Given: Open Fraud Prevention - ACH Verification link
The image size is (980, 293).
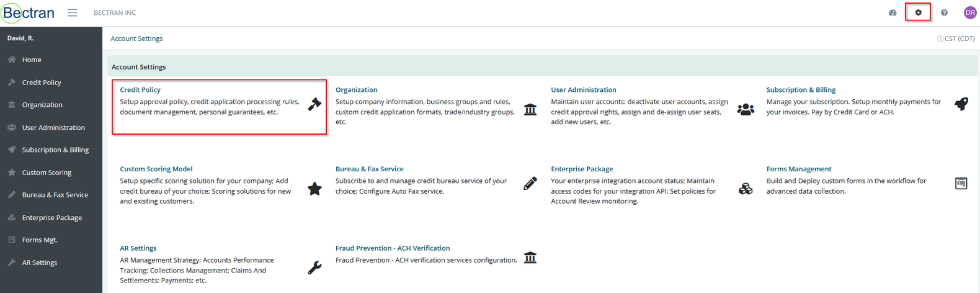Looking at the screenshot, I should coord(393,248).
